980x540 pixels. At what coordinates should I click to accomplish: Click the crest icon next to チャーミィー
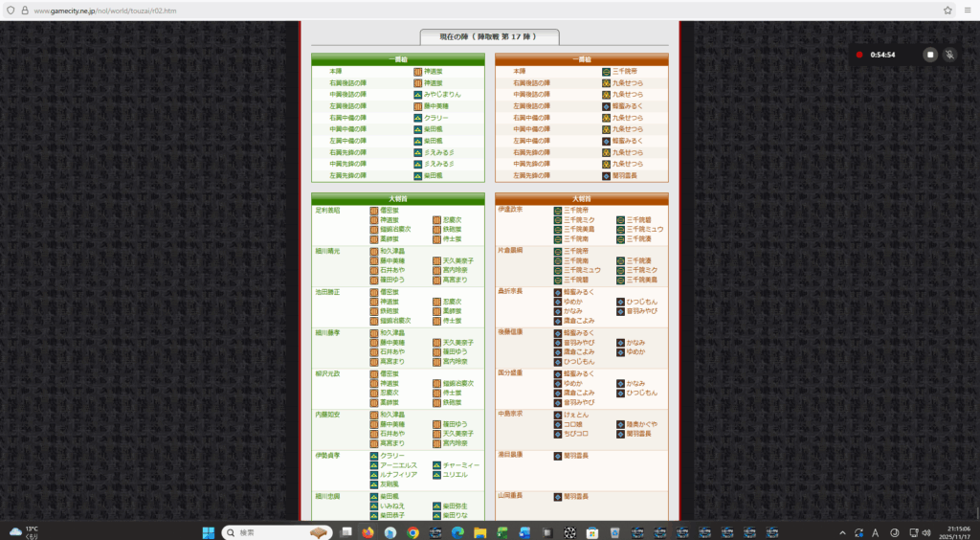tap(436, 465)
